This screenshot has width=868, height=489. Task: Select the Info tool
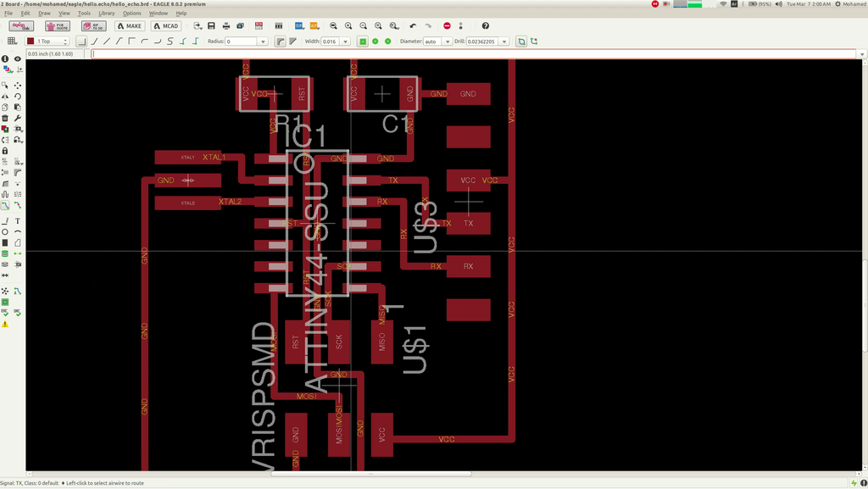[5, 58]
